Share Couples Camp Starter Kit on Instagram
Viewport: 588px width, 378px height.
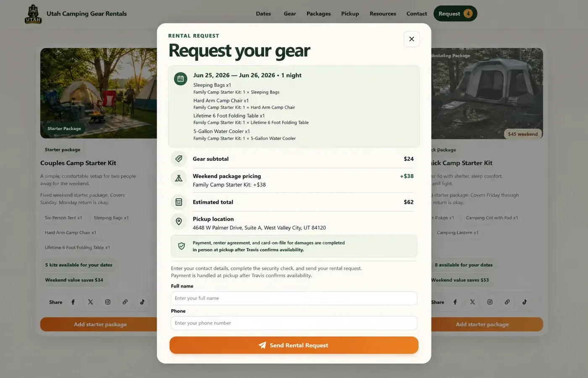point(108,302)
